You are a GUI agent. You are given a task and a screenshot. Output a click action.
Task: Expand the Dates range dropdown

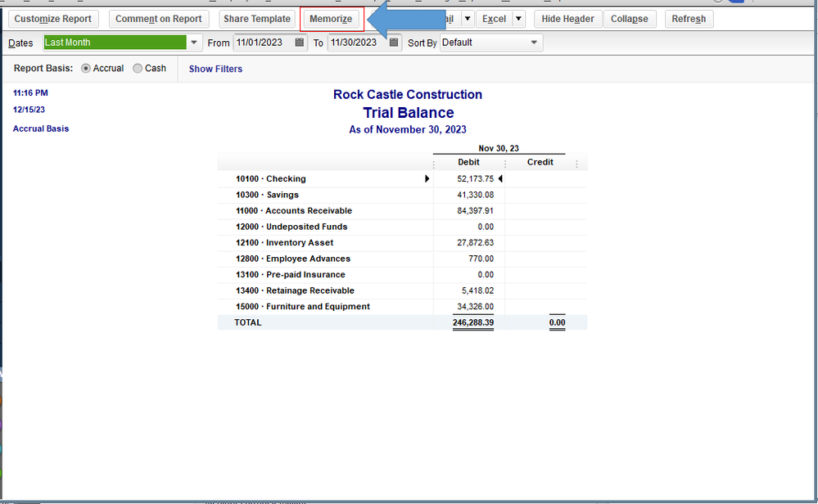coord(193,43)
